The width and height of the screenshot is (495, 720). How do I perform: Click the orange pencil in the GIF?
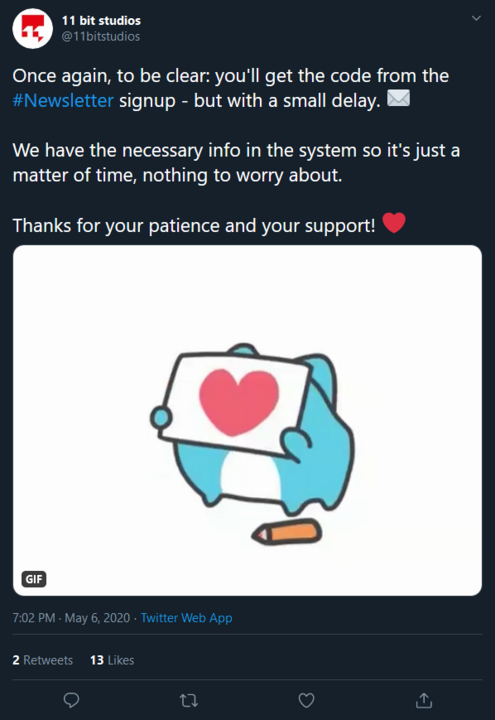[287, 532]
